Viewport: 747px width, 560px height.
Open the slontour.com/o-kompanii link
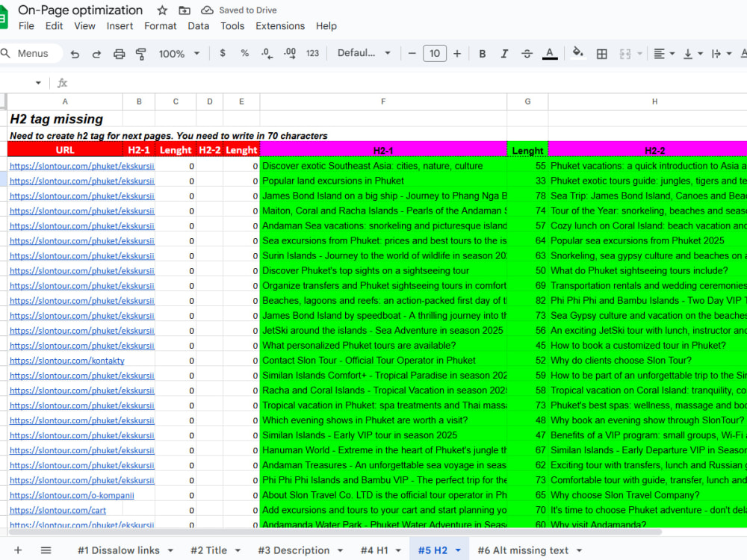(x=72, y=495)
